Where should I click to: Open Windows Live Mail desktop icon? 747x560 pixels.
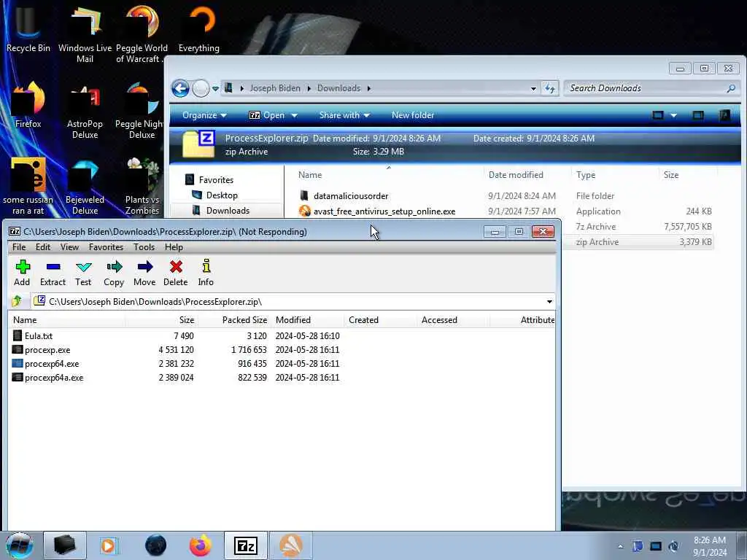point(85,34)
